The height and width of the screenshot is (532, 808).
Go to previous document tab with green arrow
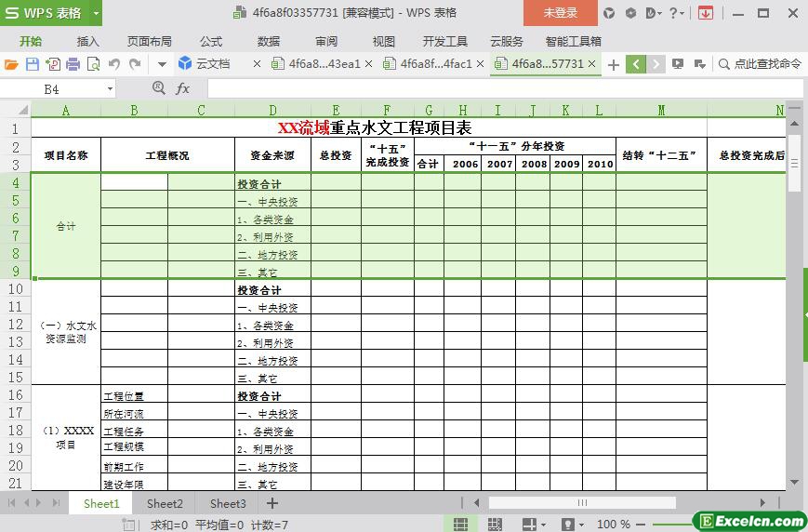pyautogui.click(x=636, y=64)
